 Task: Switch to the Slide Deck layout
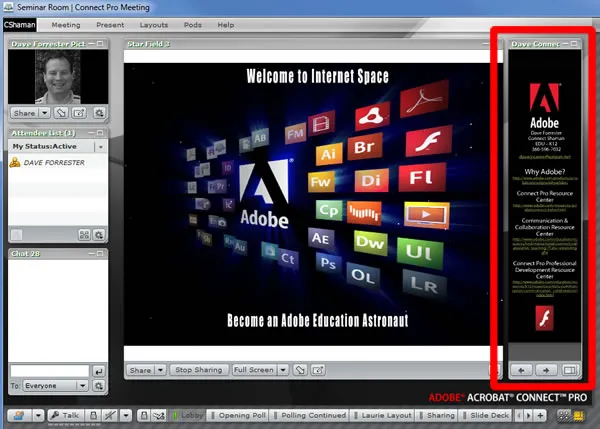tap(486, 415)
